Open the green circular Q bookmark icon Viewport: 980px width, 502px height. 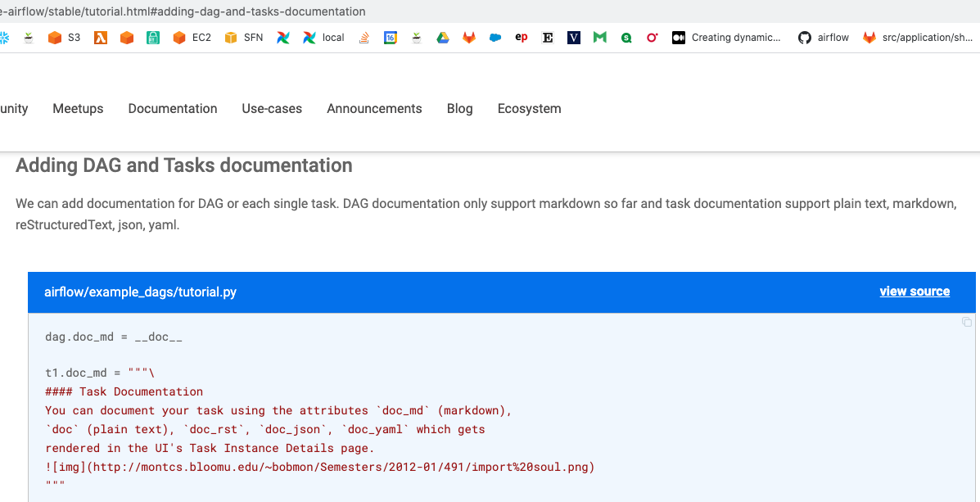(626, 38)
